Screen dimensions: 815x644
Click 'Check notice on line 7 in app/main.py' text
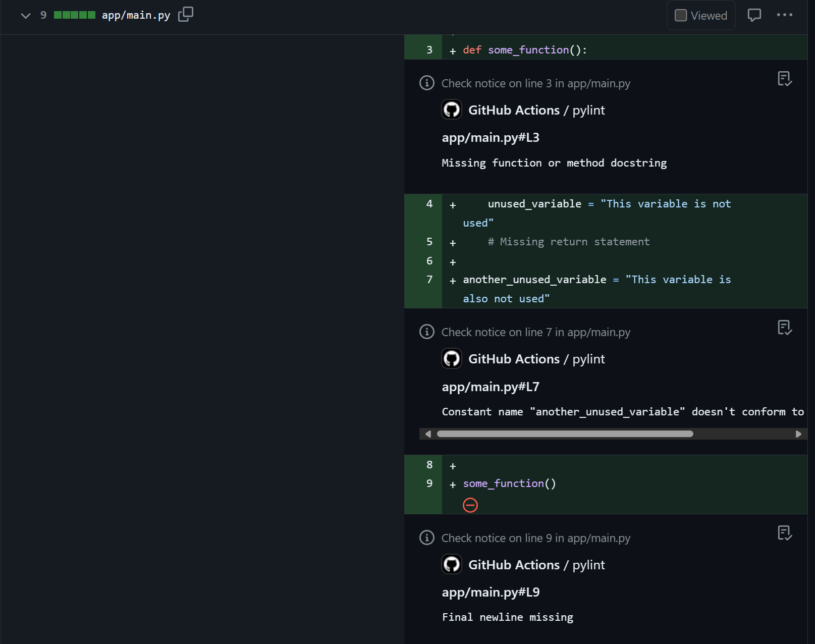tap(536, 332)
